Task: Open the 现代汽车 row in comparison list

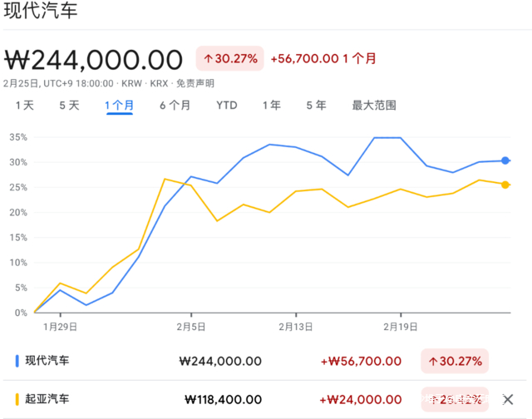Action: pos(264,361)
